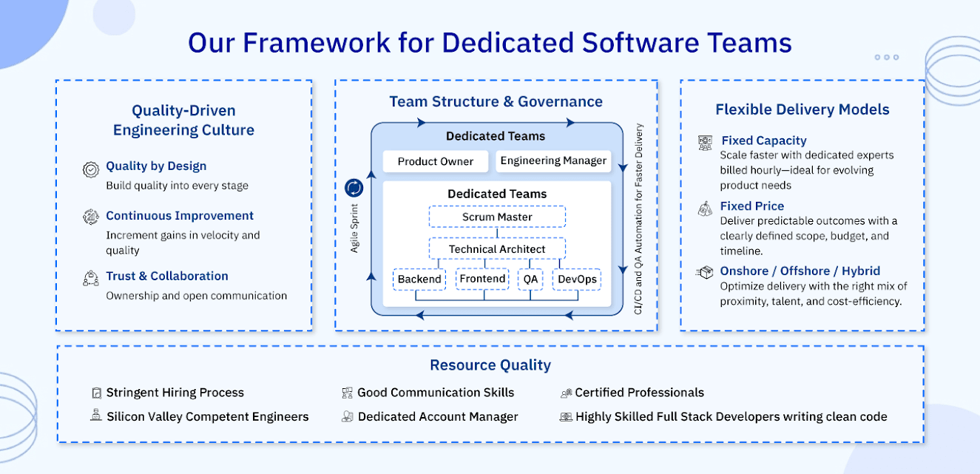Select the Engineering Manager button
Screen dimensions: 980x474
(x=553, y=160)
